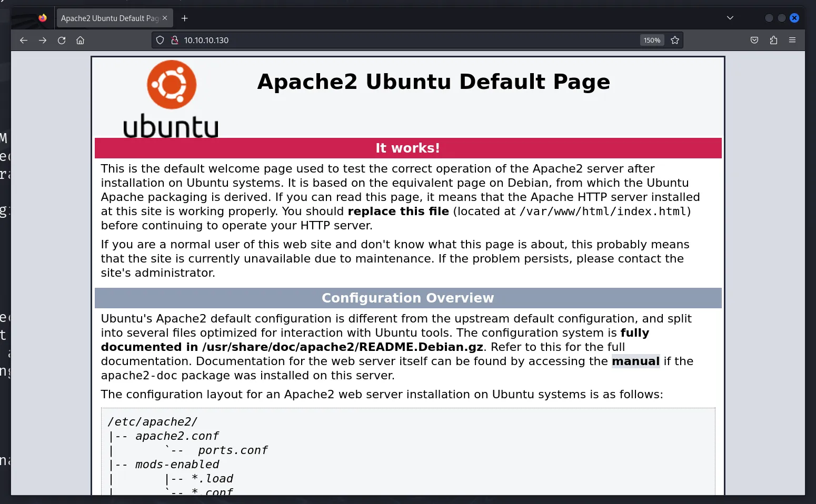Viewport: 816px width, 504px height.
Task: View site security via the lock icon
Action: pyautogui.click(x=175, y=41)
